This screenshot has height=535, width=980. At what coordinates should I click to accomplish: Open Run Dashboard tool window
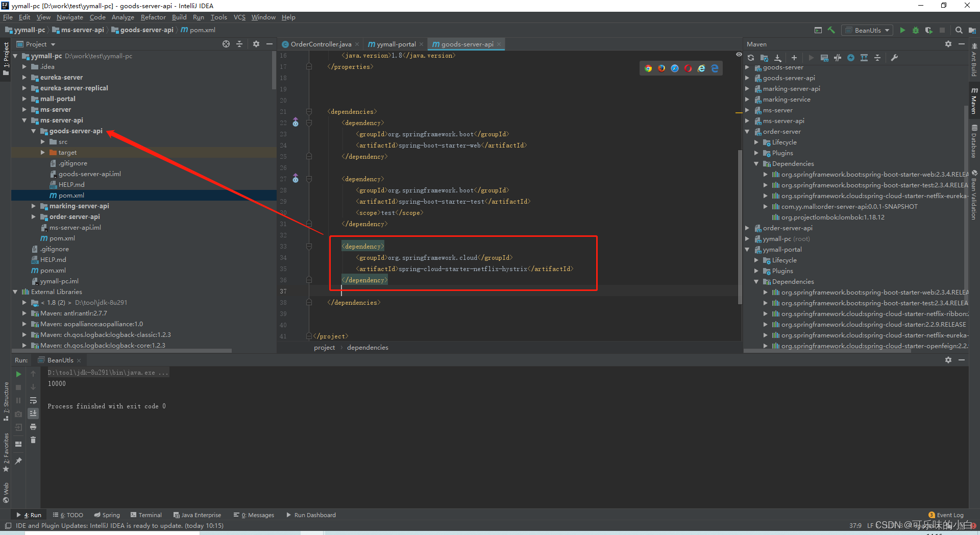point(311,515)
